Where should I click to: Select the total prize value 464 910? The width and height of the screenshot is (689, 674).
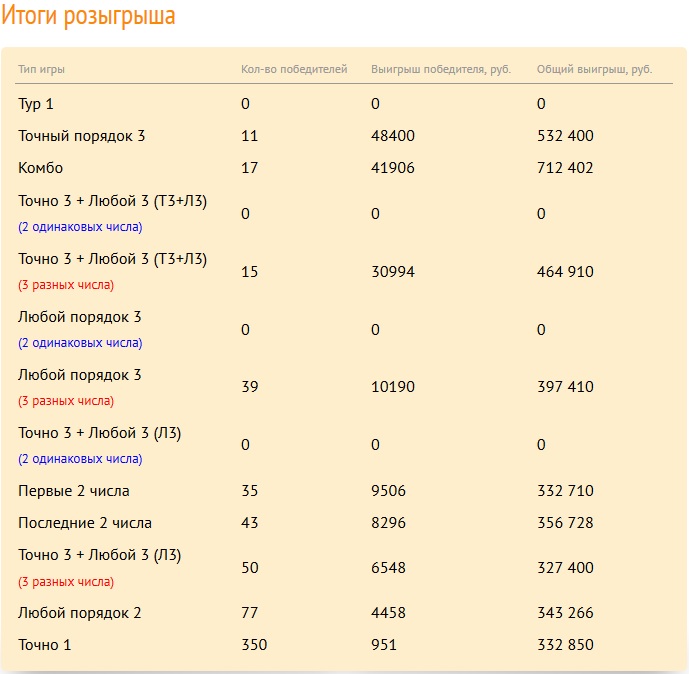pos(565,271)
